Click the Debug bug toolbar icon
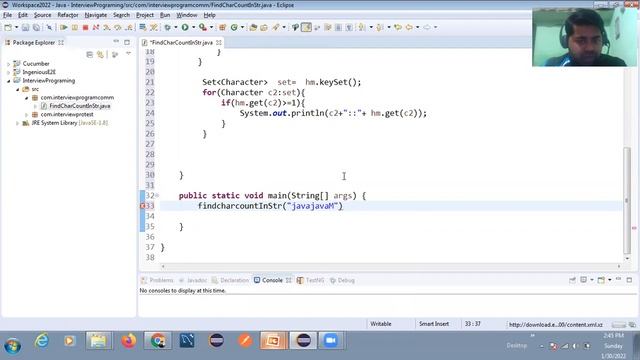The width and height of the screenshot is (640, 360). click(x=167, y=27)
